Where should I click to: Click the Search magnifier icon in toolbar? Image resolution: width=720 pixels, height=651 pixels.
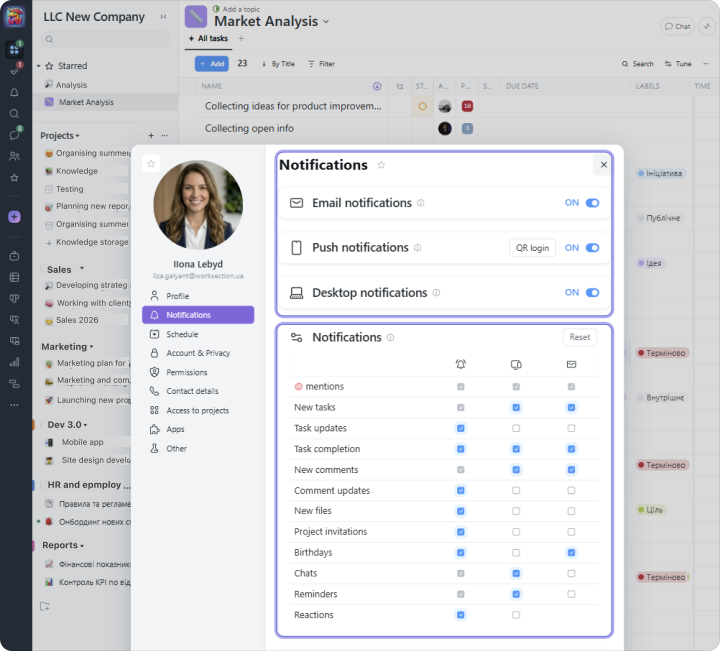(626, 64)
